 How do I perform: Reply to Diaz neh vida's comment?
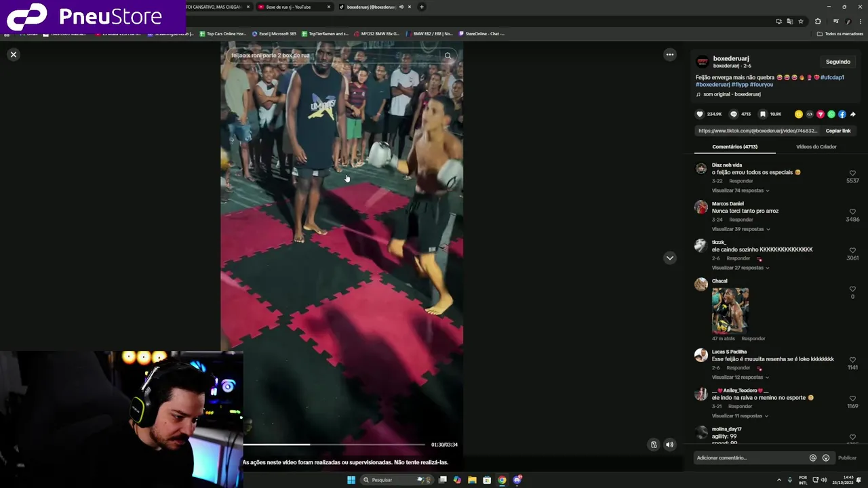click(741, 181)
